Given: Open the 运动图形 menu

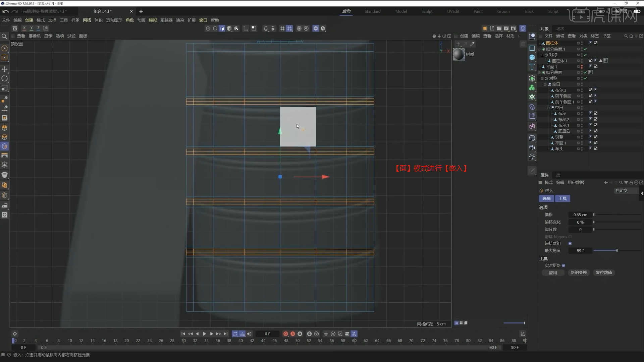Looking at the screenshot, I should [x=114, y=20].
